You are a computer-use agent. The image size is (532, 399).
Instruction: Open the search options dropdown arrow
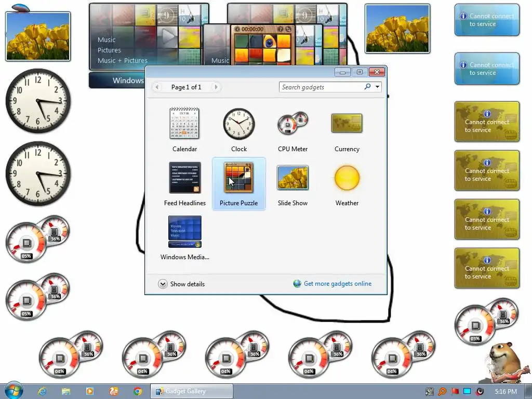(x=377, y=87)
